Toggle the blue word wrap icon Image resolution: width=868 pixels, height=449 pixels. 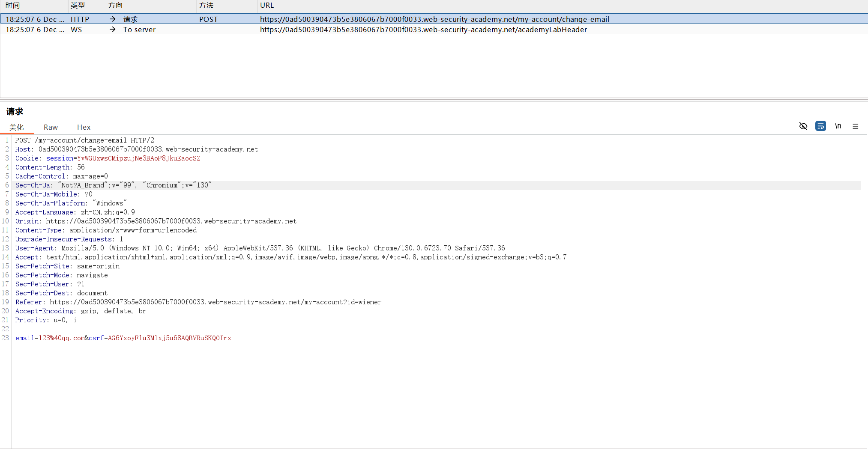pos(820,126)
